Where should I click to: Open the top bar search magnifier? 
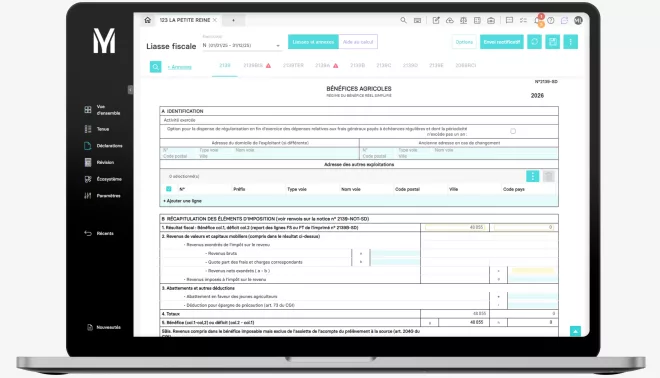[x=403, y=20]
